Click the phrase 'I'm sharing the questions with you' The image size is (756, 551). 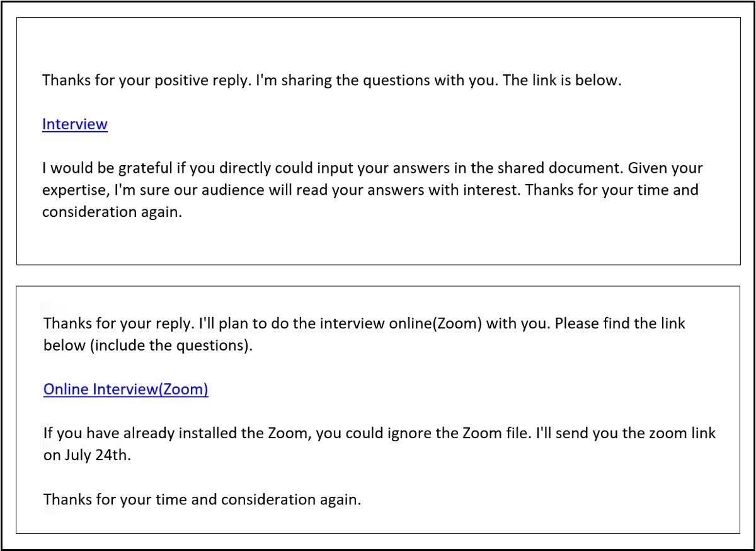pos(377,81)
